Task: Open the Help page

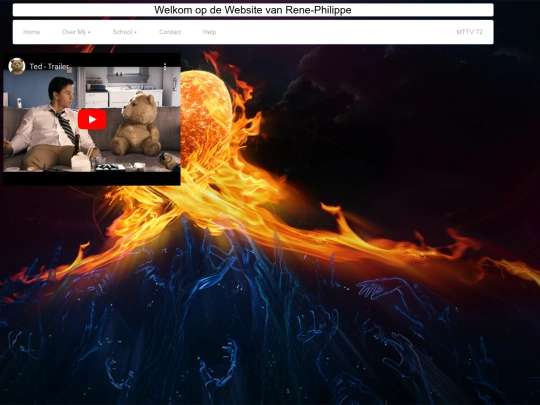Action: 209,32
